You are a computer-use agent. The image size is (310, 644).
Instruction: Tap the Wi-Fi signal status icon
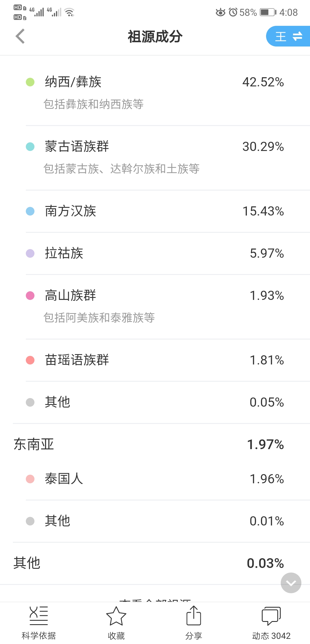(x=69, y=12)
